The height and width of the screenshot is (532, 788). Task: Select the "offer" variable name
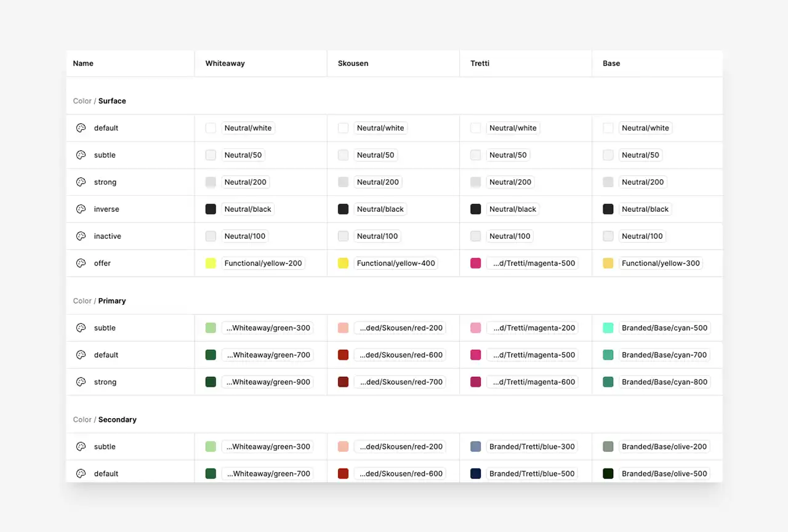point(102,264)
